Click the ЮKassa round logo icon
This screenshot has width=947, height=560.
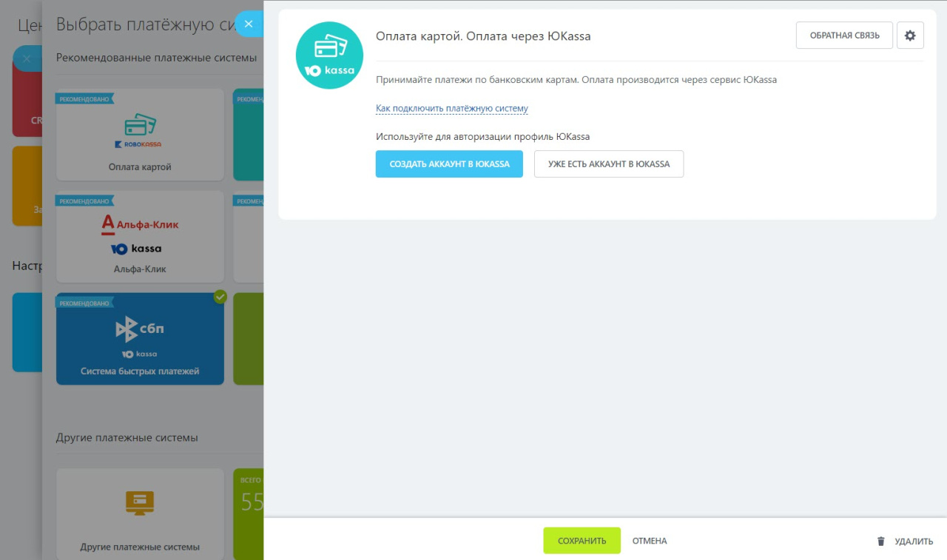click(329, 55)
